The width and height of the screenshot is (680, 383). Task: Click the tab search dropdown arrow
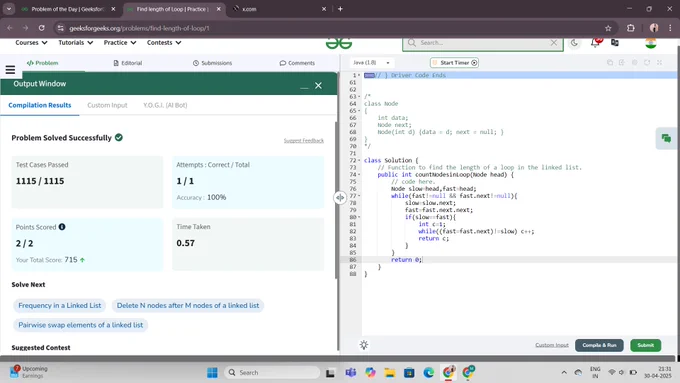tap(9, 9)
